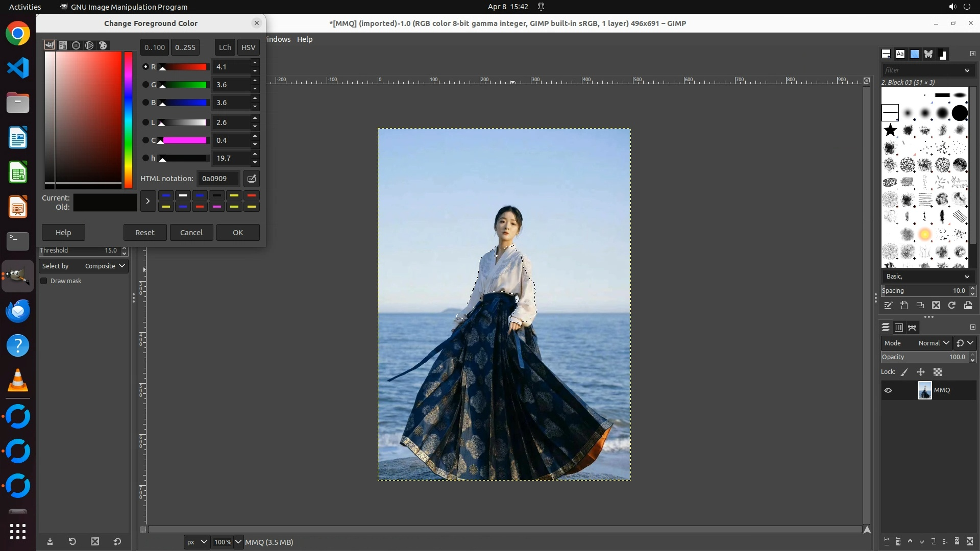This screenshot has width=980, height=551.
Task: Click the magenta color history swatch
Action: (217, 207)
